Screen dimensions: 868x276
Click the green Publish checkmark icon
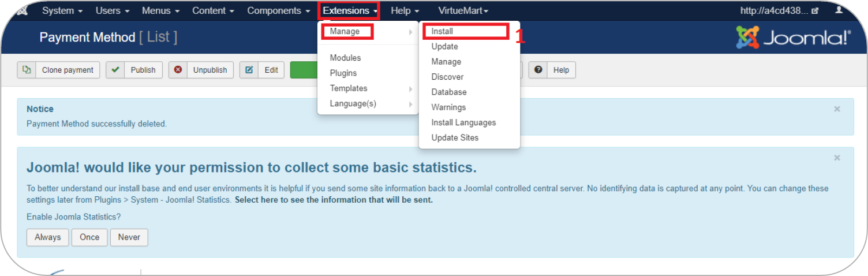pos(115,70)
